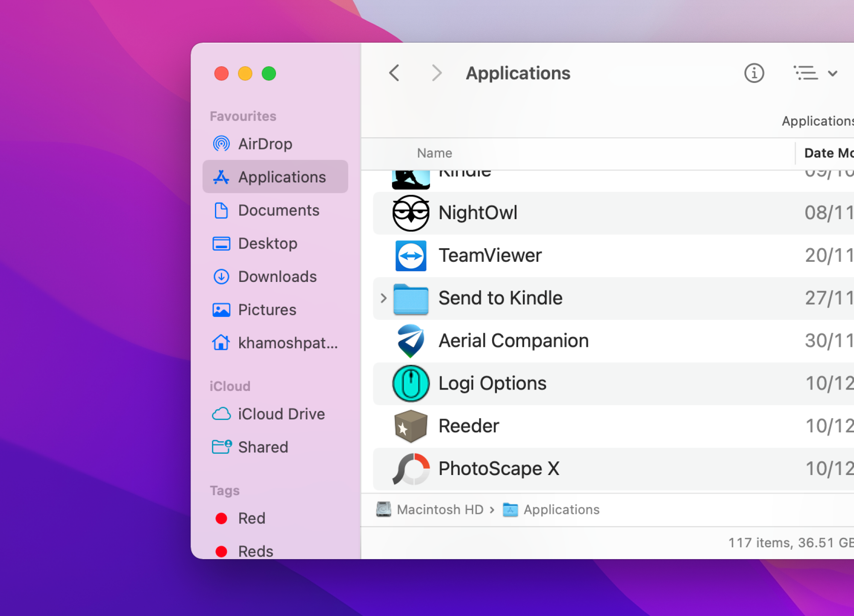Select the Reds tag

coord(275,551)
